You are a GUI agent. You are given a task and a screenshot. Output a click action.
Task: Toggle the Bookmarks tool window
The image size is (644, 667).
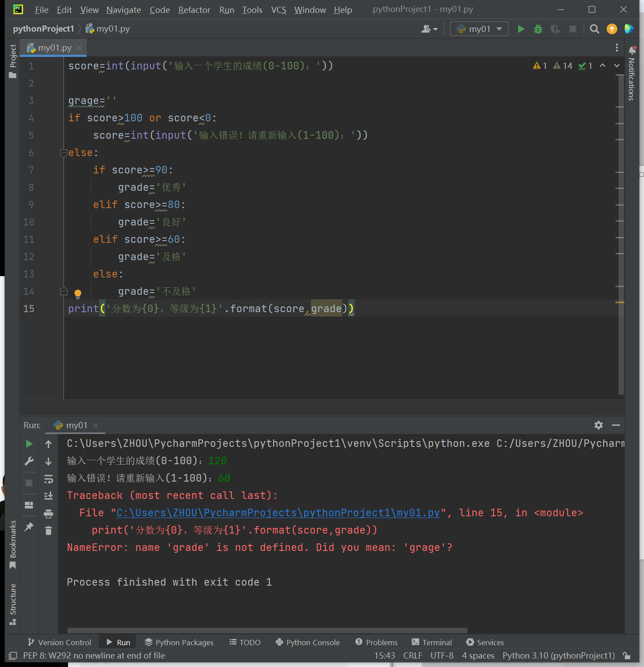tap(12, 544)
